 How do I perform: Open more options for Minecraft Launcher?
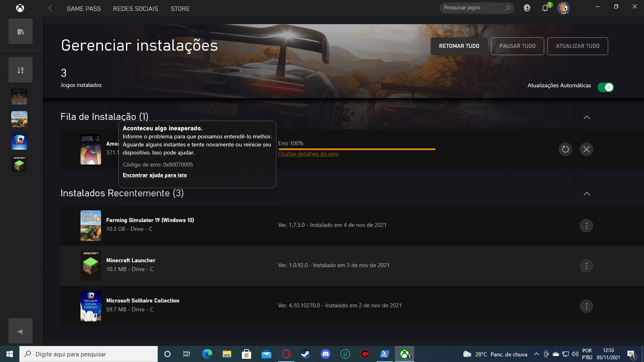pos(586,266)
